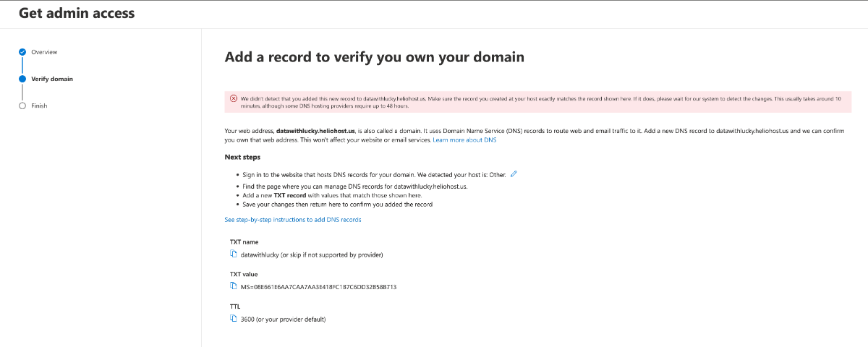Click the red error banner message text
Screen dimensions: 868x347
pos(540,102)
